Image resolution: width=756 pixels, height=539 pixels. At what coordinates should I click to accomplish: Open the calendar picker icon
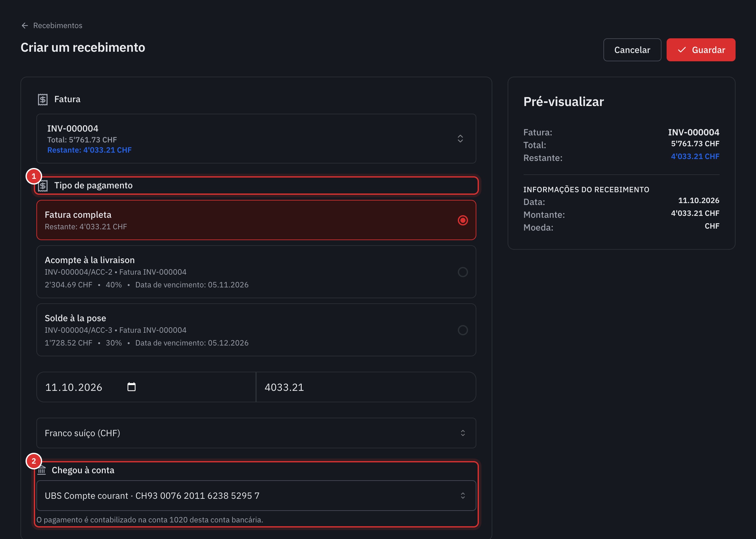(x=132, y=387)
